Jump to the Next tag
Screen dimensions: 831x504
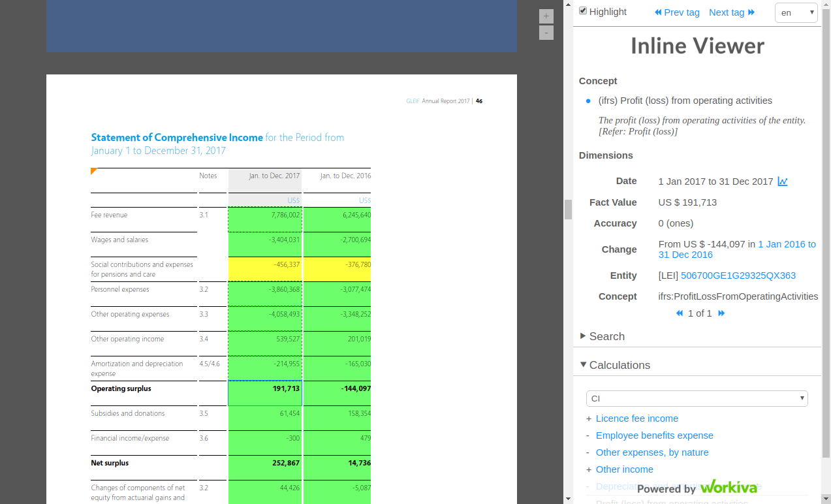[x=732, y=12]
